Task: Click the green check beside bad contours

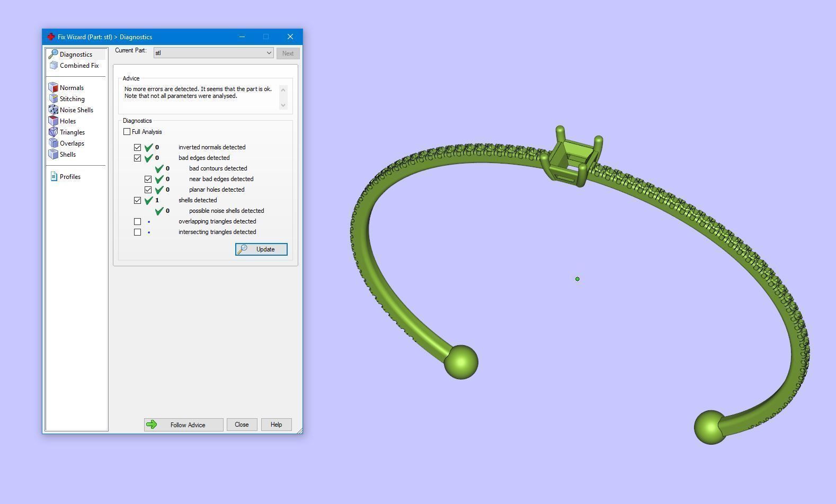Action: 159,168
